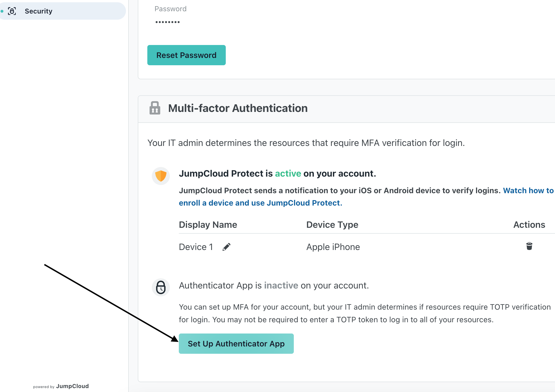
Task: Click the orange JumpCloud Protect shield icon
Action: click(x=161, y=176)
